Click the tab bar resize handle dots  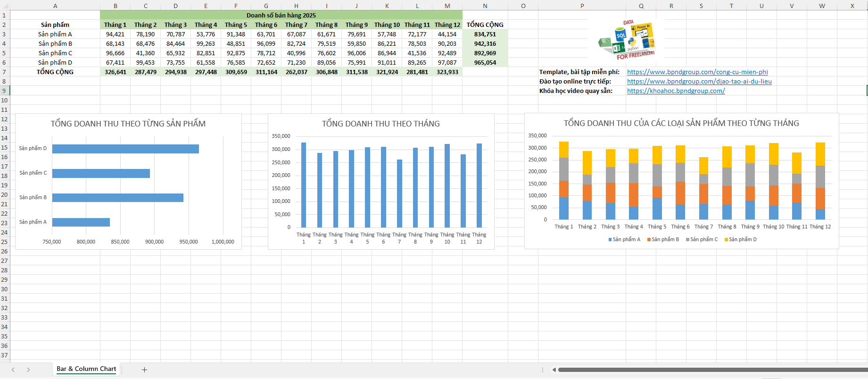pos(543,370)
